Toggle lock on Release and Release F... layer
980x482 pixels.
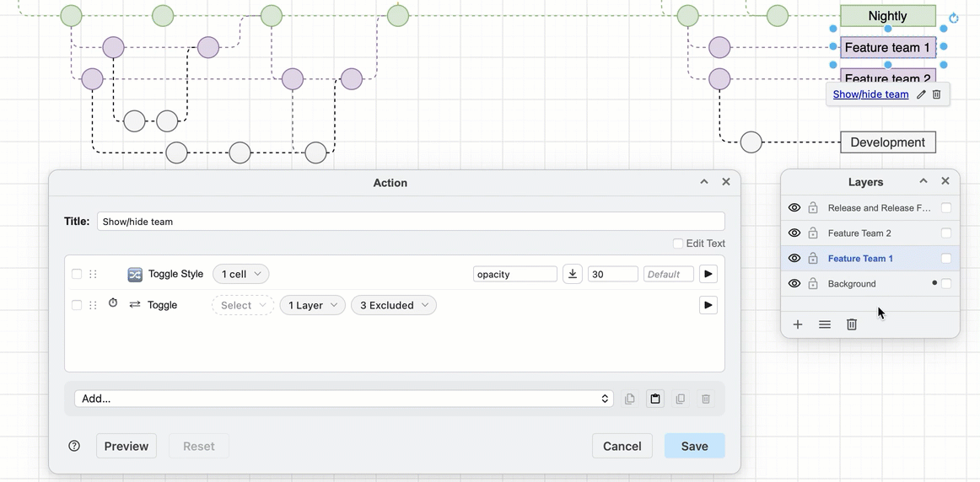[x=812, y=208]
